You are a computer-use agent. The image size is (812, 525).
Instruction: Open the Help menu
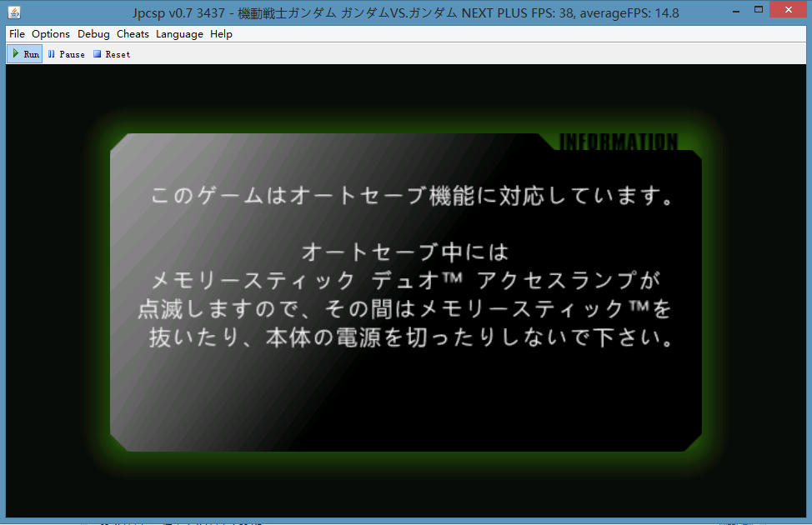221,34
